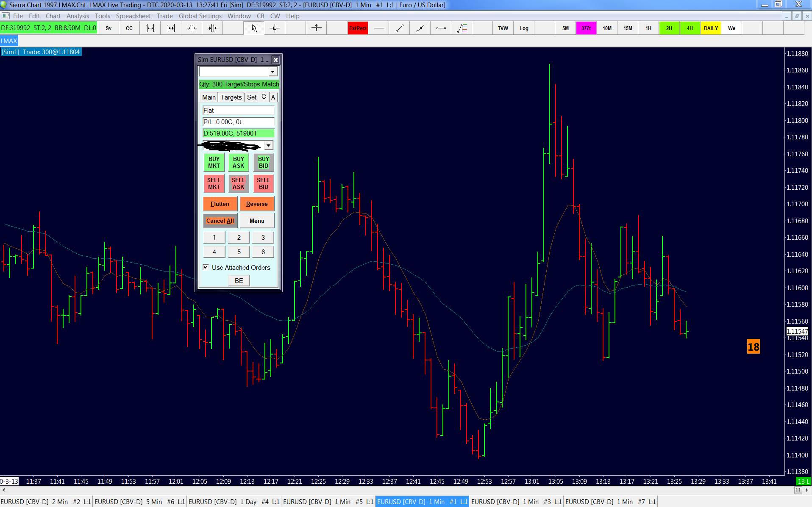The image size is (812, 507).
Task: Expand the top dropdown in trade window
Action: click(273, 72)
